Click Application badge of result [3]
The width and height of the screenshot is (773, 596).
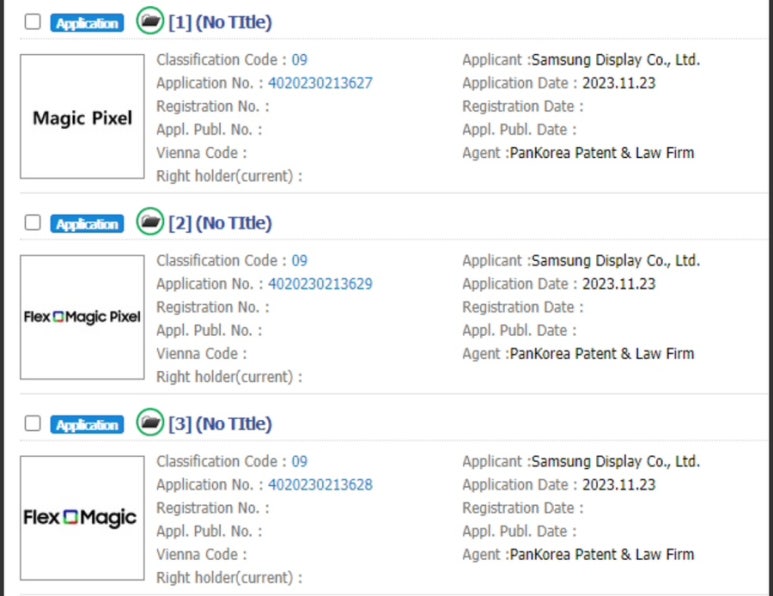[x=87, y=424]
